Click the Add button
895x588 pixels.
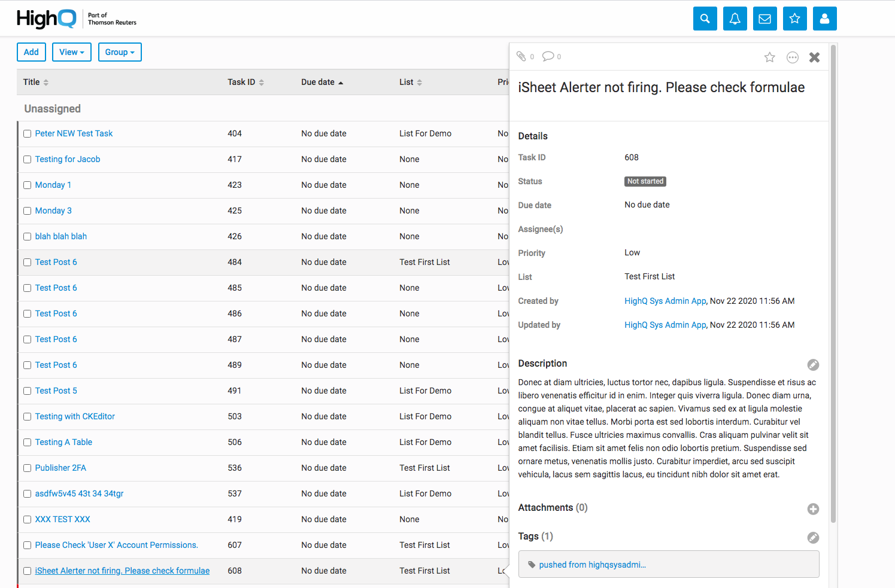point(31,52)
